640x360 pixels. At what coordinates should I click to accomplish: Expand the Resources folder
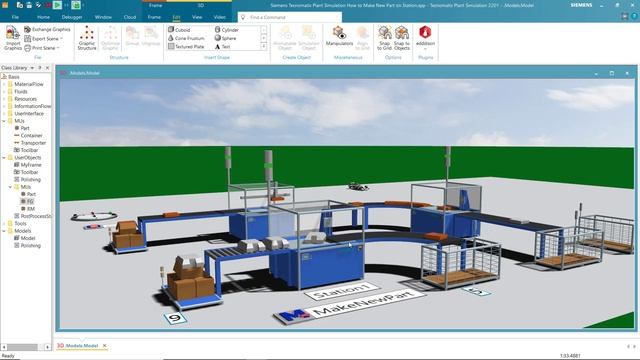tap(4, 99)
